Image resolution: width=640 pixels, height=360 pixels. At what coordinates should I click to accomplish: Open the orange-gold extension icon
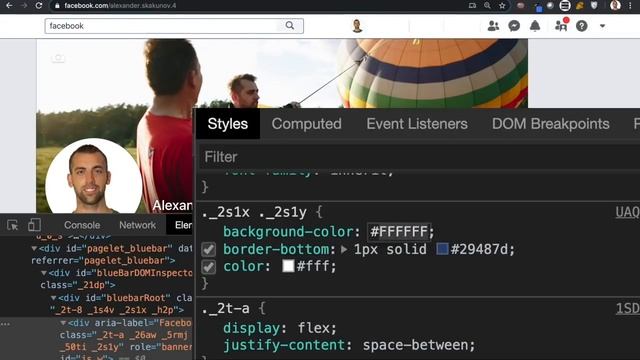580,6
